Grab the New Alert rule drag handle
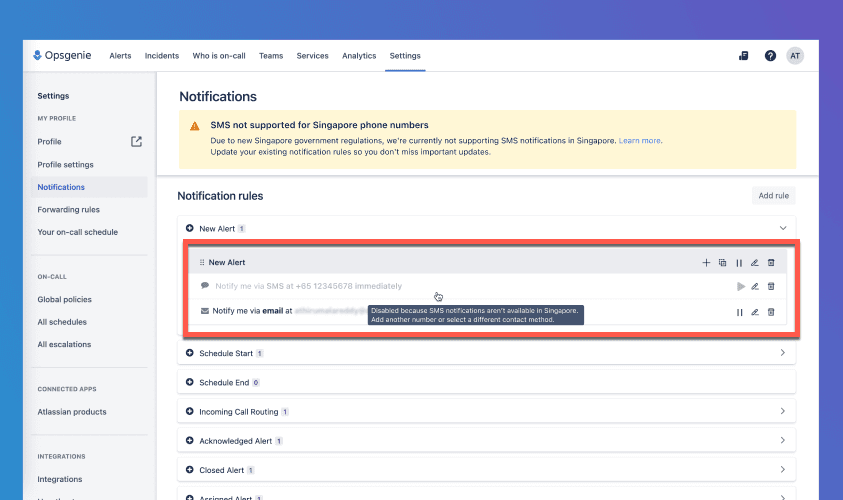This screenshot has height=500, width=843. click(202, 262)
